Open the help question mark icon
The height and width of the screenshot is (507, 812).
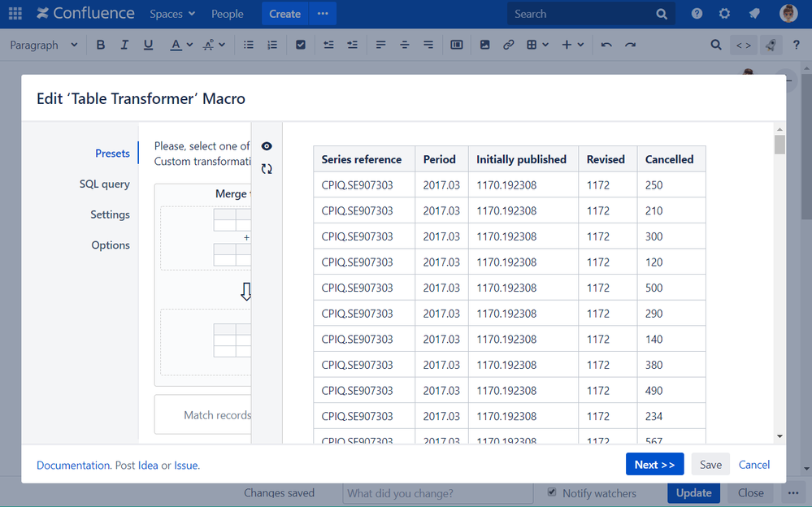(697, 14)
